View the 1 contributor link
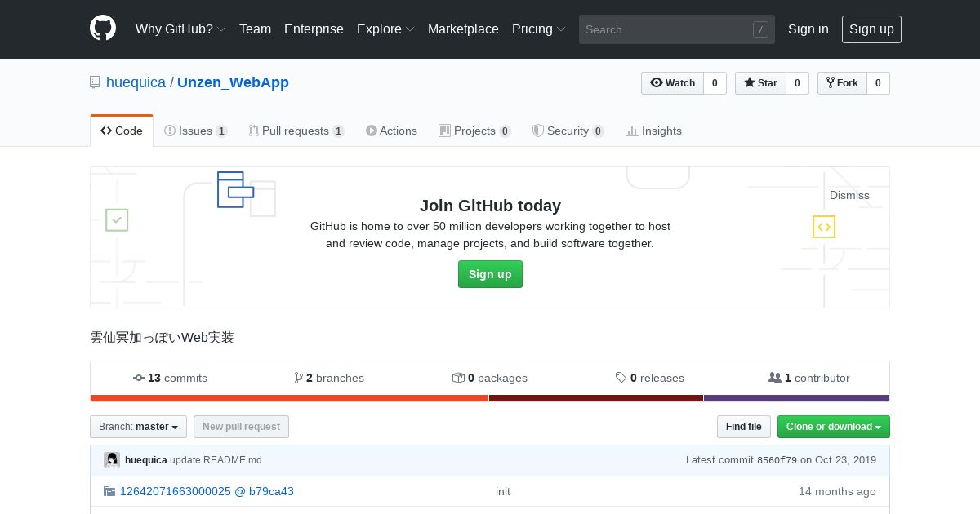Screen dimensions: 980x514 click(x=809, y=378)
